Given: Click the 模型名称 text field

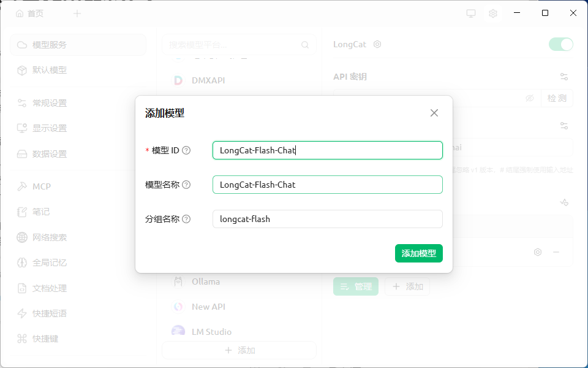Looking at the screenshot, I should (327, 185).
